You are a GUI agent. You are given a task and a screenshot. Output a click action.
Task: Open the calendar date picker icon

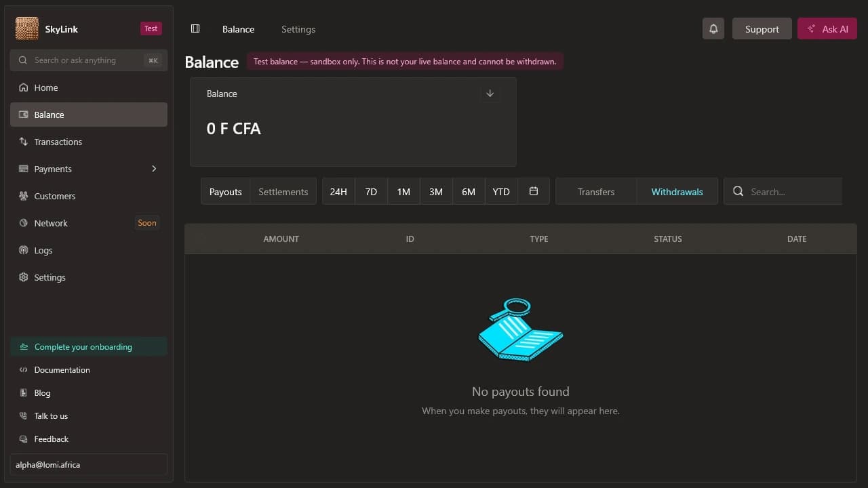(x=534, y=192)
